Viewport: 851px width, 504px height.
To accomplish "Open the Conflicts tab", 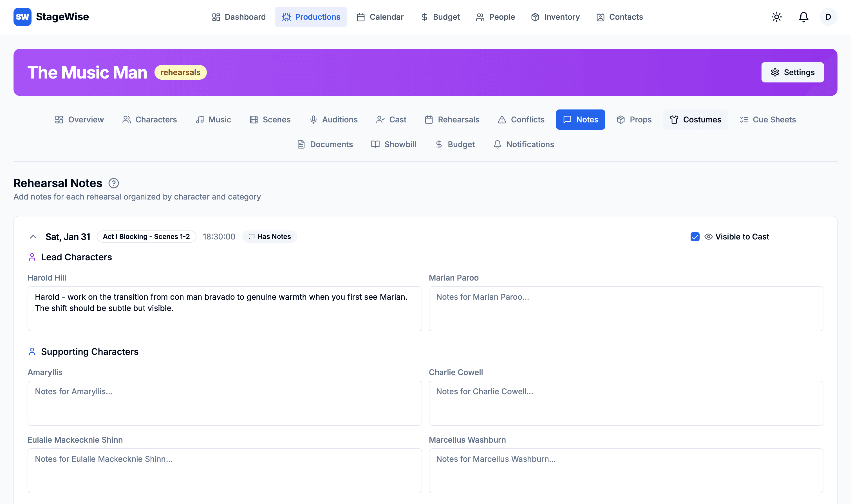I will pos(521,120).
